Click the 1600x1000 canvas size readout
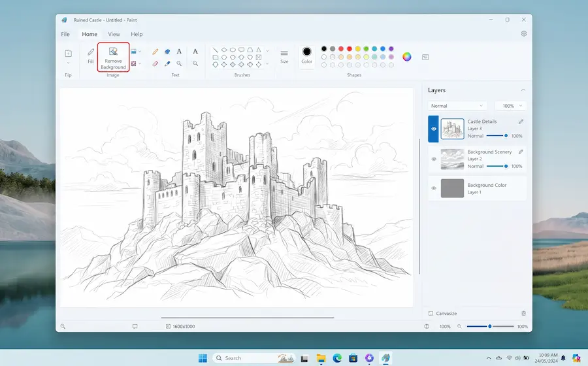The height and width of the screenshot is (366, 588). [x=180, y=327]
